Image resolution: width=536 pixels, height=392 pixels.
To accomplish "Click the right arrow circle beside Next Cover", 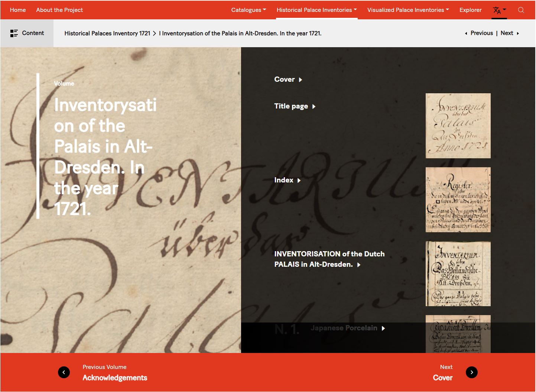I will point(471,372).
